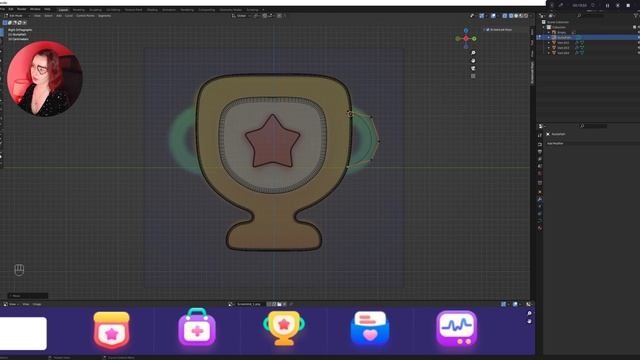Toggle viewport gizmos button

tap(482, 16)
